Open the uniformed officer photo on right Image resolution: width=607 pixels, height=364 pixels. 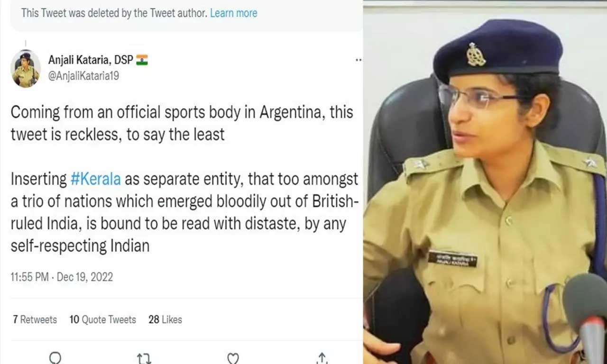(x=485, y=182)
